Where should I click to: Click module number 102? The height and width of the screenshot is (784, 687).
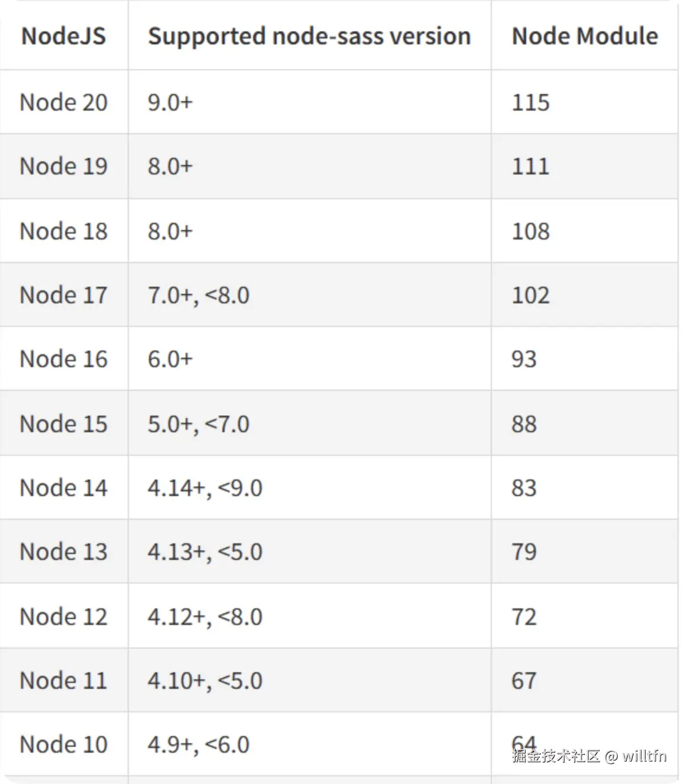click(530, 295)
